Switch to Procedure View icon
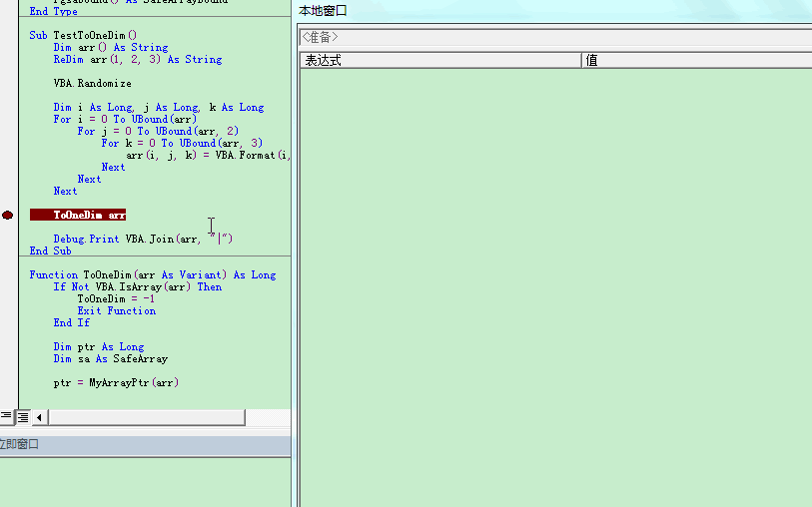Screen dimensions: 812x507 (x=6, y=417)
